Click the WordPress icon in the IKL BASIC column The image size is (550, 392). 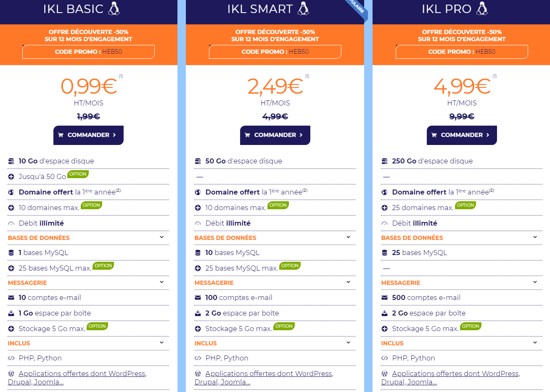pyautogui.click(x=11, y=374)
